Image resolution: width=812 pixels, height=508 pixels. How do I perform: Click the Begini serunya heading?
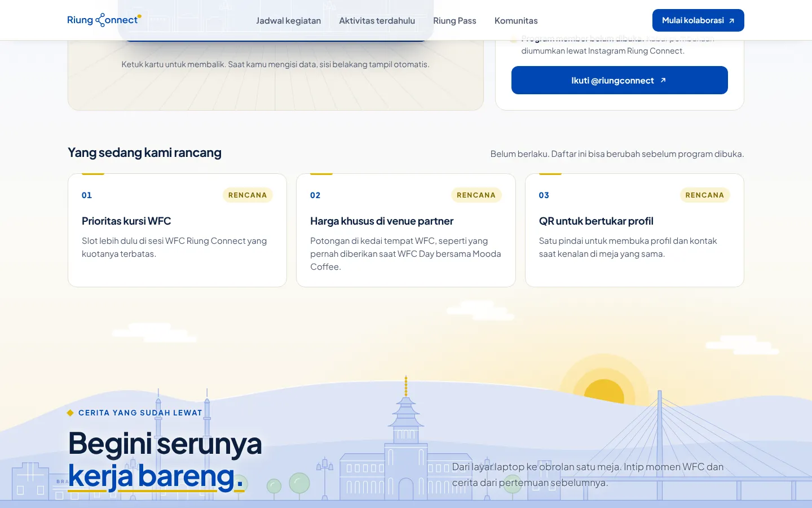165,444
